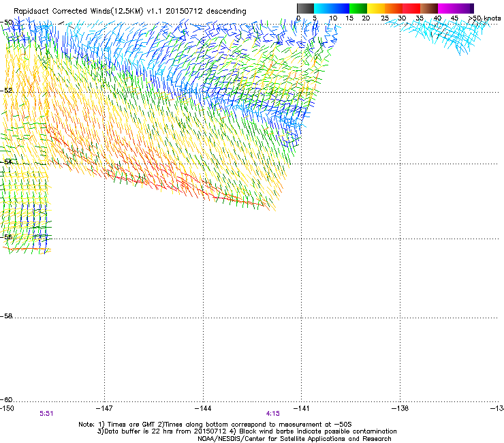Screen dimensions: 504x443
Task: Click the cyan-blue 5-15 knots color swatch
Action: (x=332, y=8)
